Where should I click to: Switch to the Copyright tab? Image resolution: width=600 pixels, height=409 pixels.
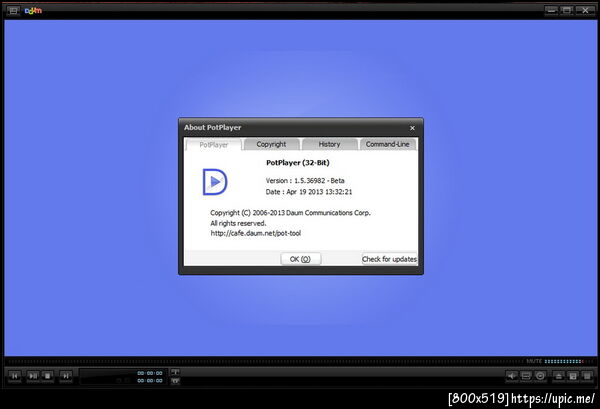tap(271, 144)
